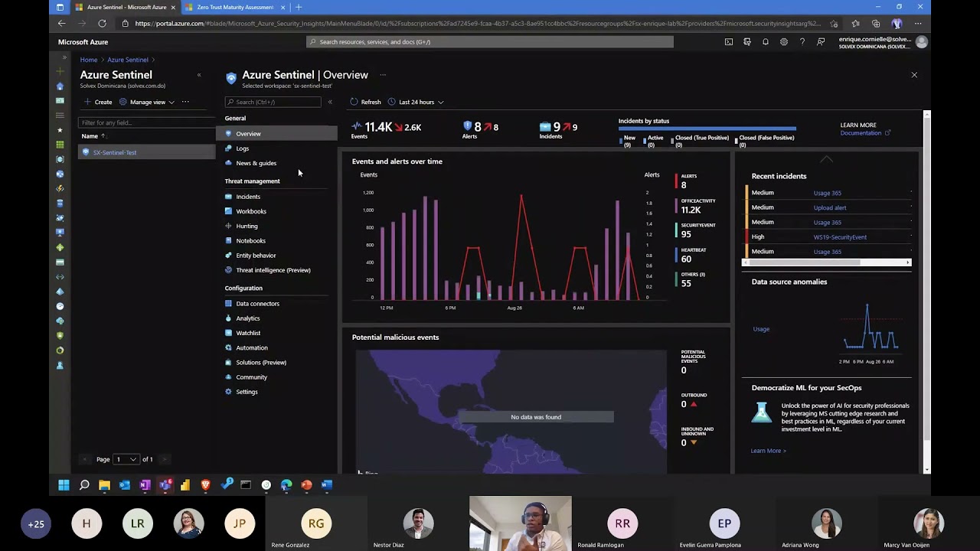Screen dimensions: 980x551
Task: Create a new Sentinel workspace
Action: pos(98,102)
